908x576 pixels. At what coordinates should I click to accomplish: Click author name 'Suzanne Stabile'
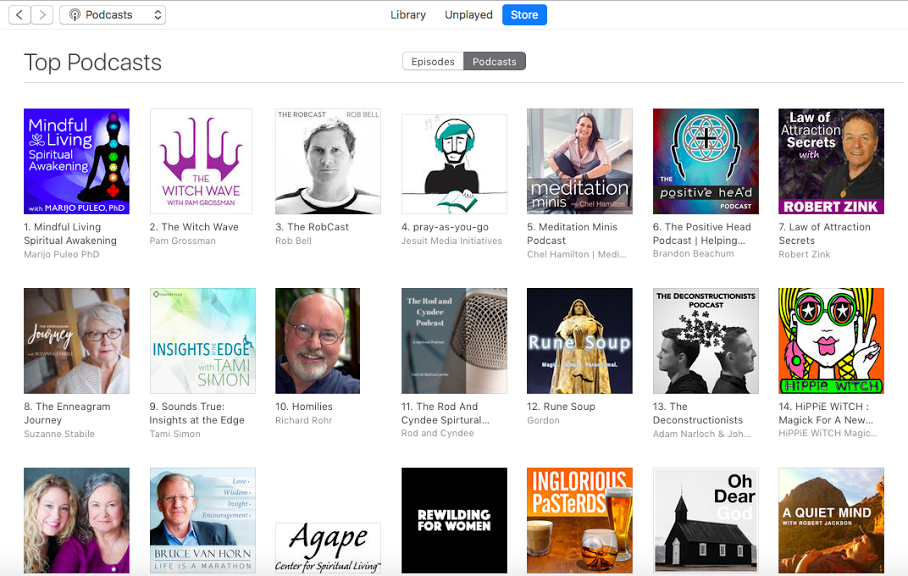click(x=59, y=434)
